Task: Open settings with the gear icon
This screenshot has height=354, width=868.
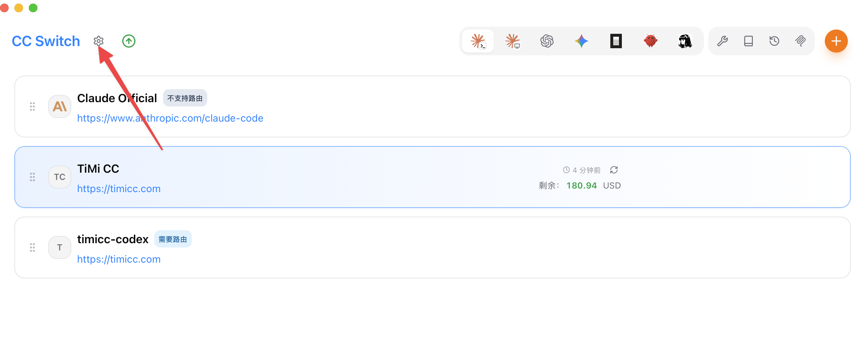Action: tap(99, 41)
